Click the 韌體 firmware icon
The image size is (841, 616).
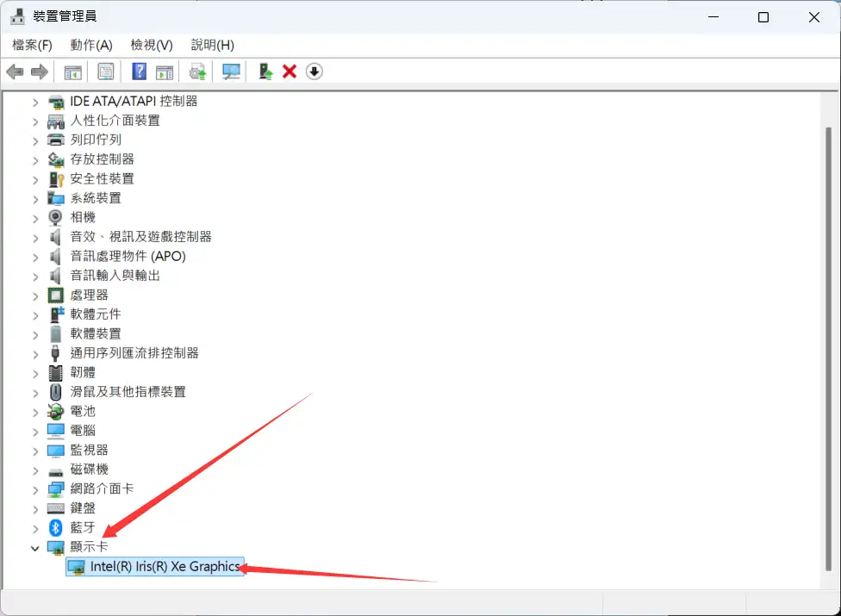click(x=56, y=372)
